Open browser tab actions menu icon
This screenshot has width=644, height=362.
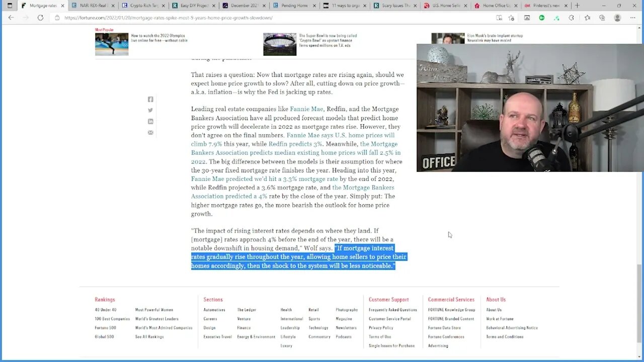point(9,6)
